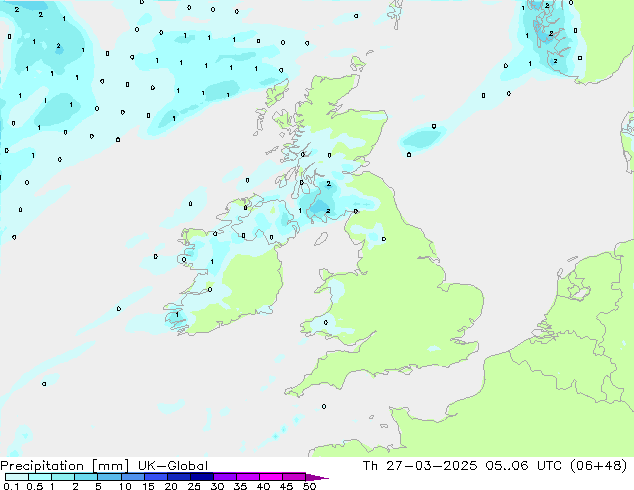Image resolution: width=634 pixels, height=490 pixels.
Task: Click the date '27-03-2025' in the footer
Action: pyautogui.click(x=431, y=466)
